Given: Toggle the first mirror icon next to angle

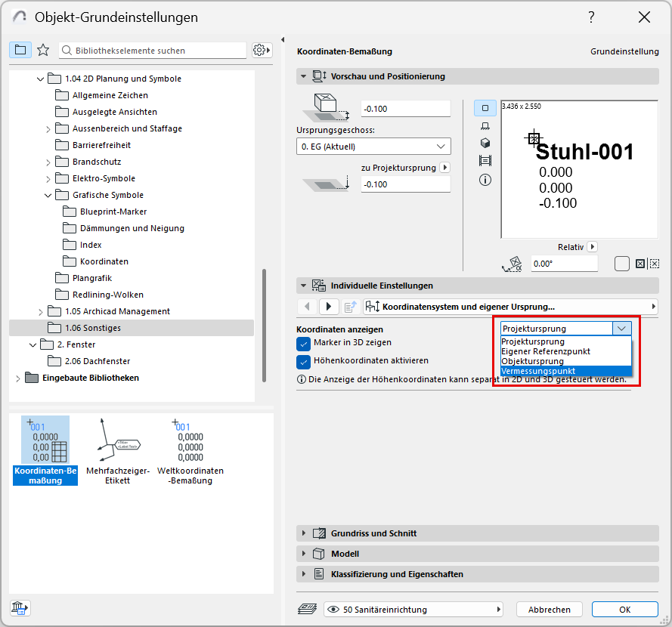Looking at the screenshot, I should 639,264.
